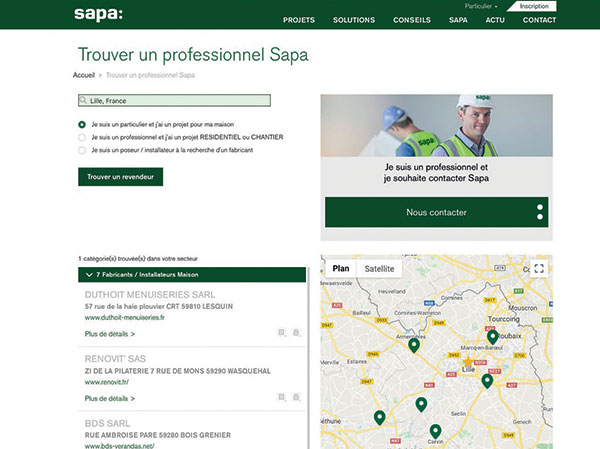
Task: Click first grey icon in DUTHOIT MENUISERIES row
Action: click(282, 332)
